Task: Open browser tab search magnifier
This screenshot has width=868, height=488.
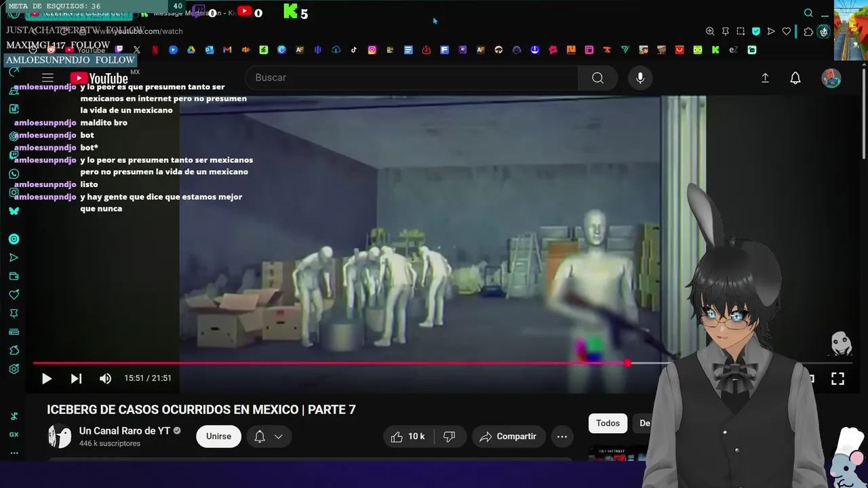Action: coord(808,13)
